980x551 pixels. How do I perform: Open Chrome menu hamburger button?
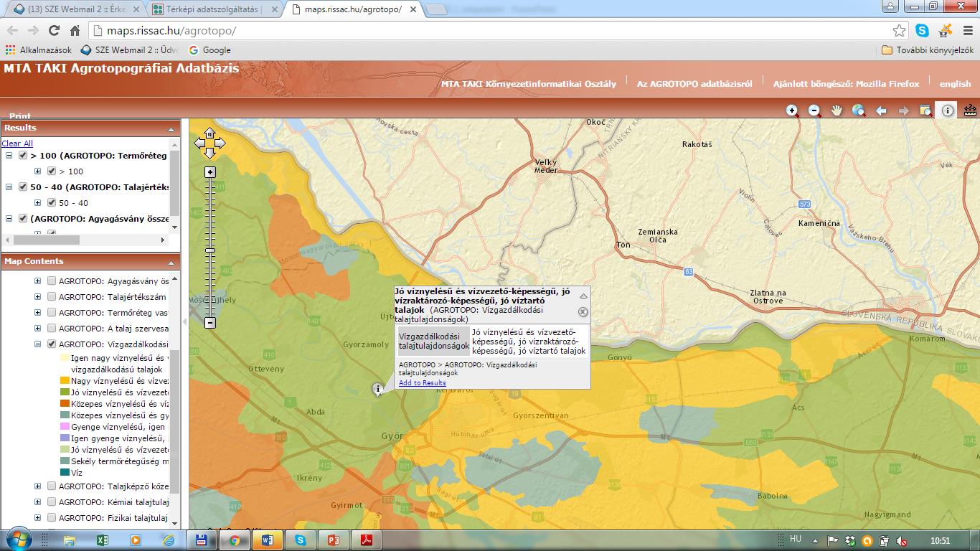point(966,31)
